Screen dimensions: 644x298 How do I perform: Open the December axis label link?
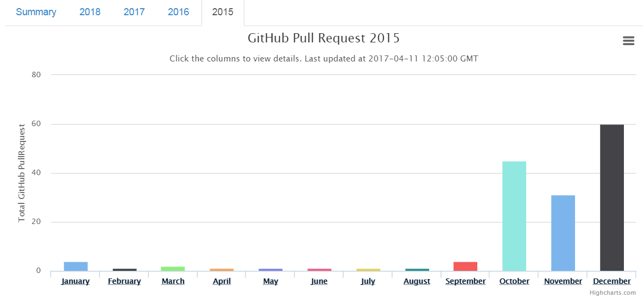612,282
